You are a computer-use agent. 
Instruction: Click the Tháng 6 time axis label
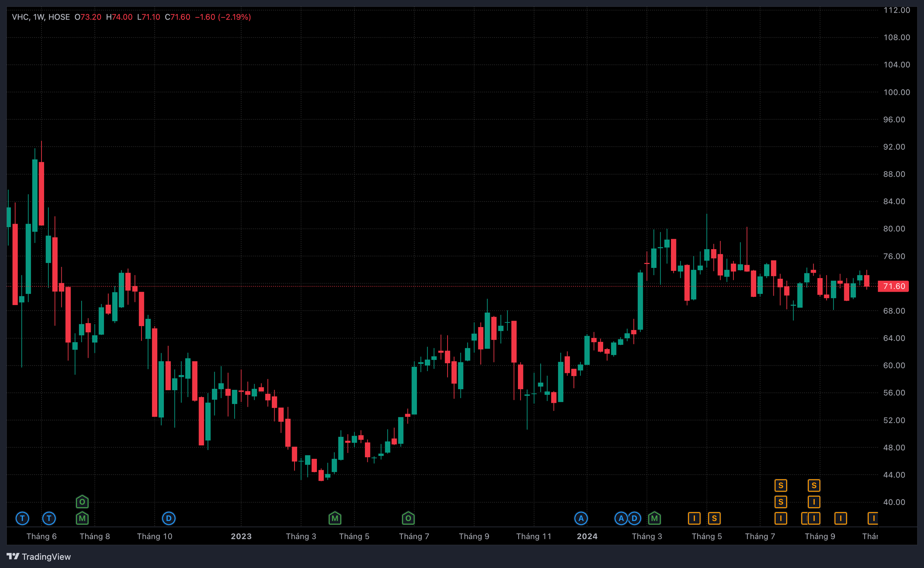pos(42,536)
